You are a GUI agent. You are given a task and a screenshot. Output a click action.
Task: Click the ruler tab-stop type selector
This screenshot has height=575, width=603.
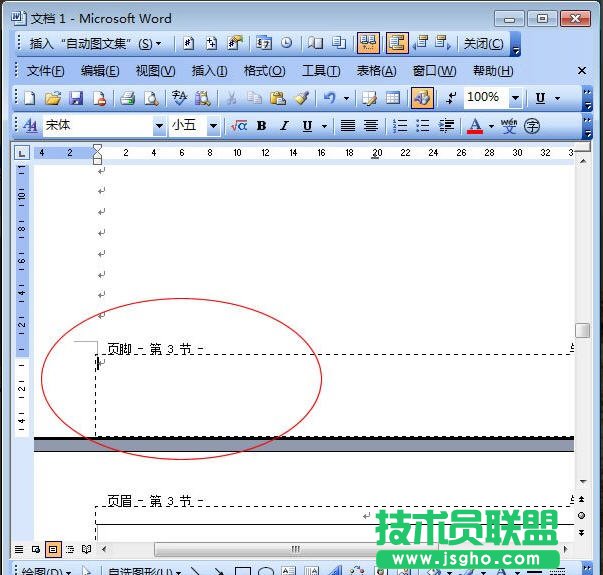22,153
